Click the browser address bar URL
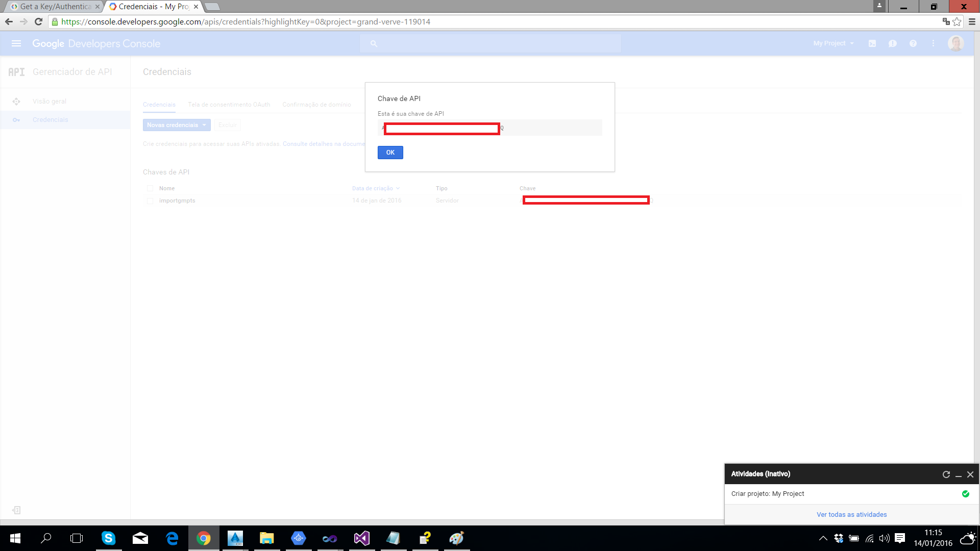This screenshot has height=551, width=980. (246, 21)
